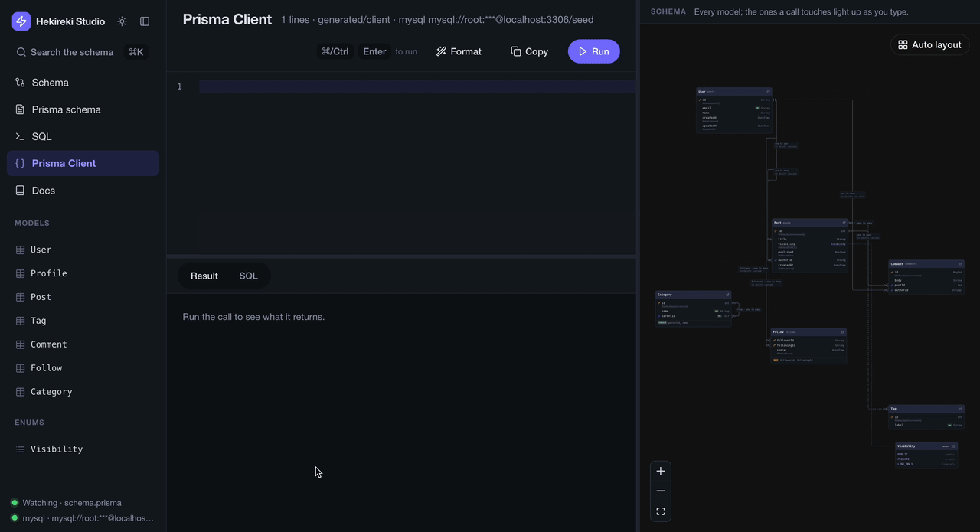Image resolution: width=980 pixels, height=532 pixels.
Task: Click the Format button
Action: pyautogui.click(x=459, y=51)
